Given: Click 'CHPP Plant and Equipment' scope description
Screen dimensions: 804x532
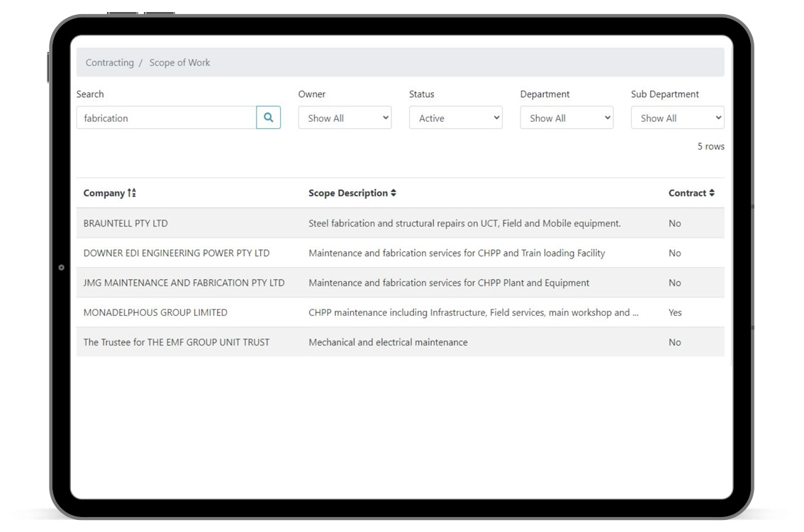Looking at the screenshot, I should tap(449, 283).
